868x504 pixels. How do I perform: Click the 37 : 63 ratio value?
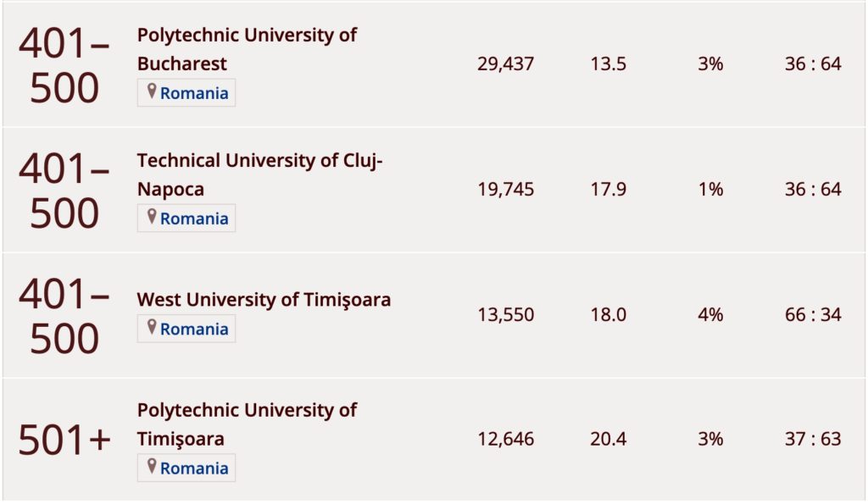point(812,440)
